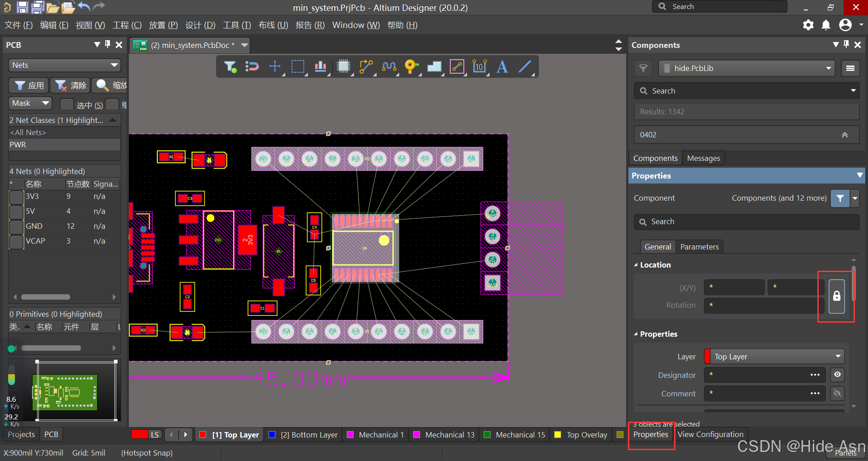Select the place line tool

tap(525, 67)
